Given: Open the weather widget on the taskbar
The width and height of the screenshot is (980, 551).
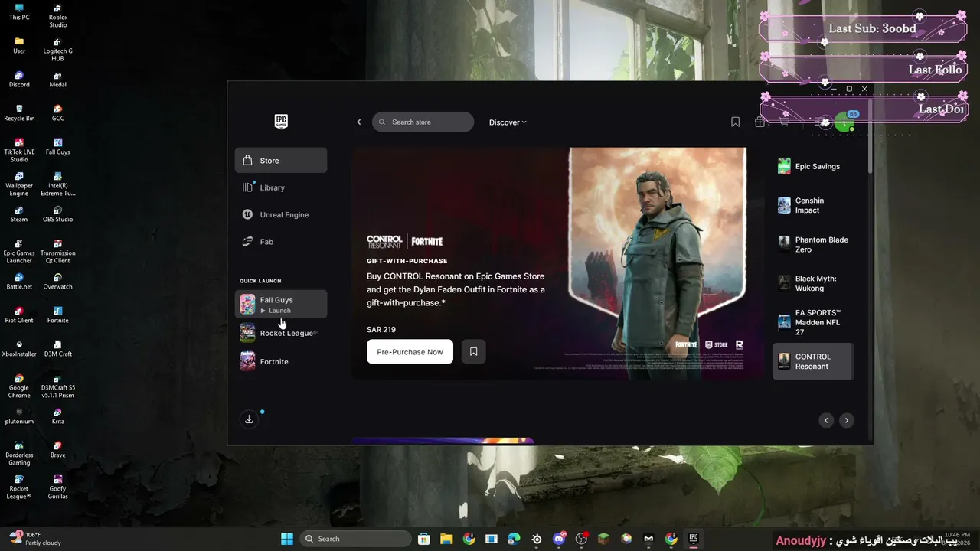Looking at the screenshot, I should pos(35,539).
